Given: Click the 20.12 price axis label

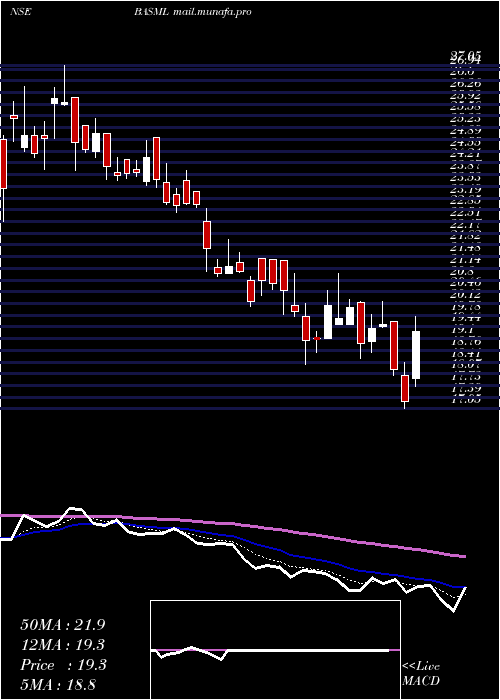Looking at the screenshot, I should (x=466, y=295).
